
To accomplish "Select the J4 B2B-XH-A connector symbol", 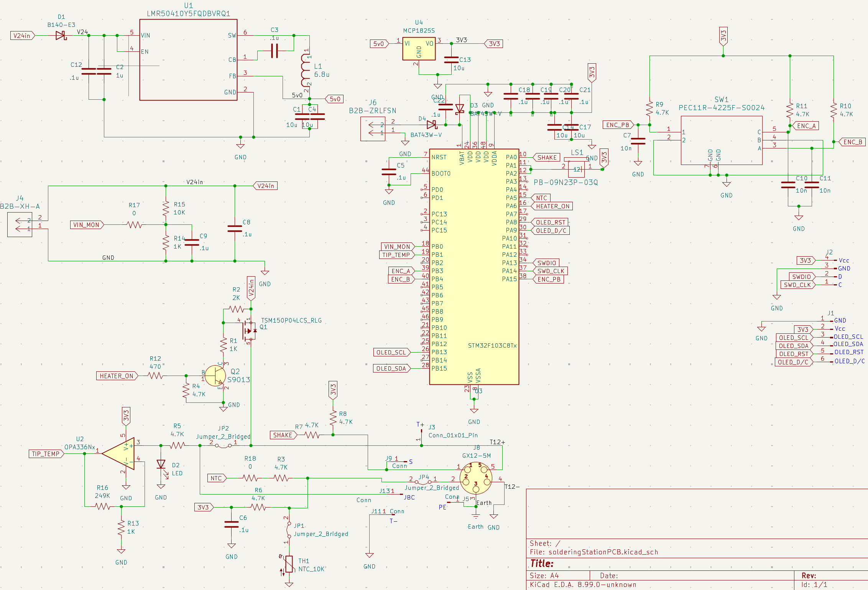I will pos(20,225).
